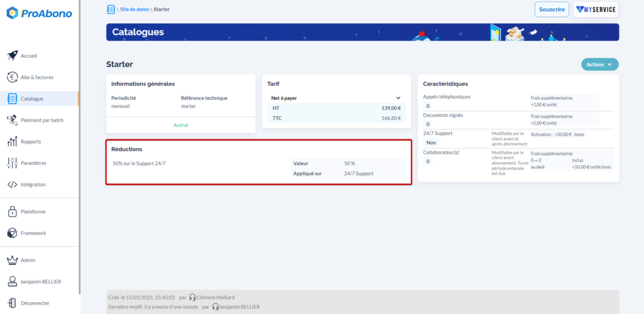Click the Paiement par batch hand icon
Image resolution: width=644 pixels, height=314 pixels.
pyautogui.click(x=13, y=120)
